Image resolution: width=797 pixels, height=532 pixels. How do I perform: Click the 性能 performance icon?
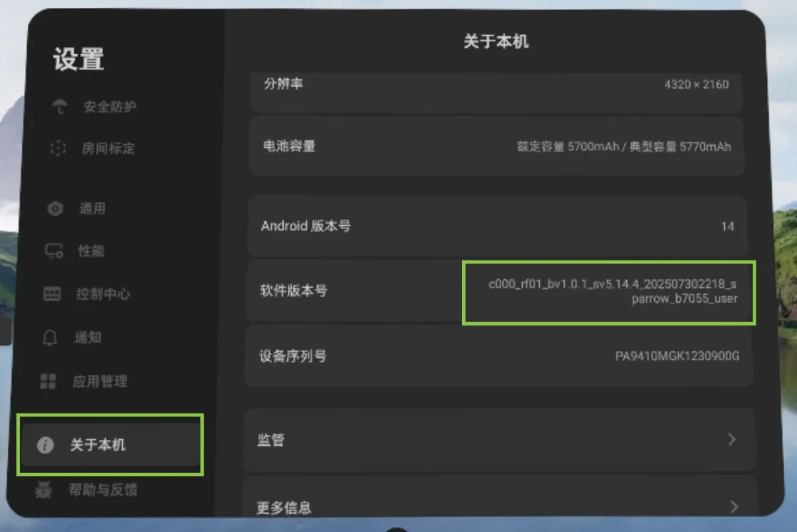click(x=54, y=251)
